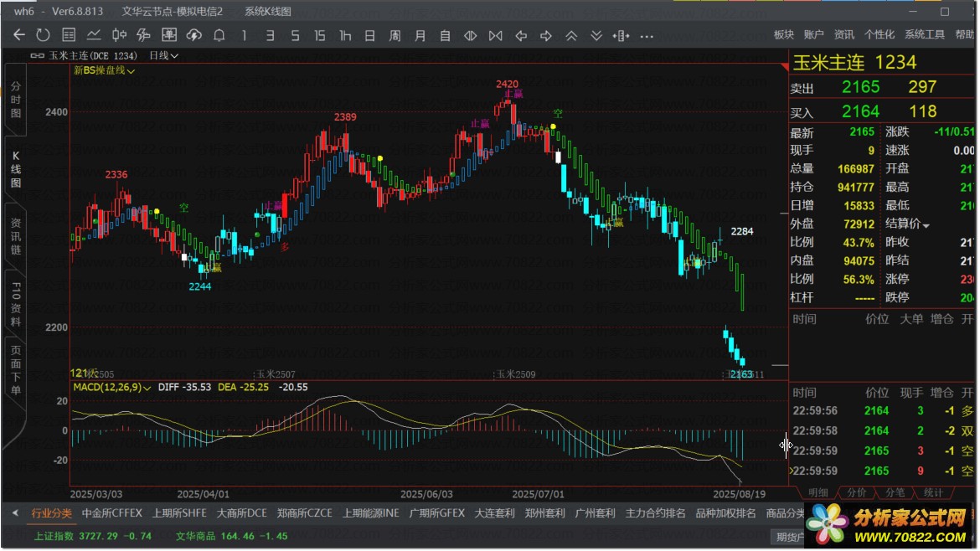The height and width of the screenshot is (551, 980).
Task: Click the panel layout split icon
Action: coord(622,36)
